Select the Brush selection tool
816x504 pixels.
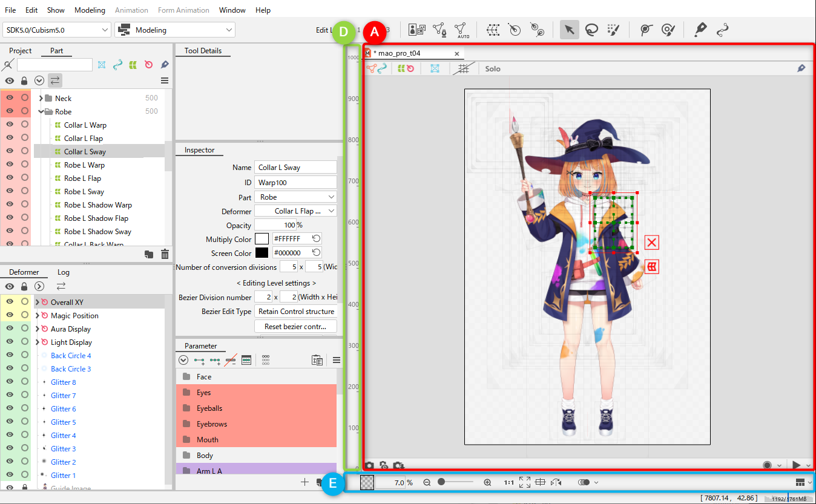pos(613,30)
